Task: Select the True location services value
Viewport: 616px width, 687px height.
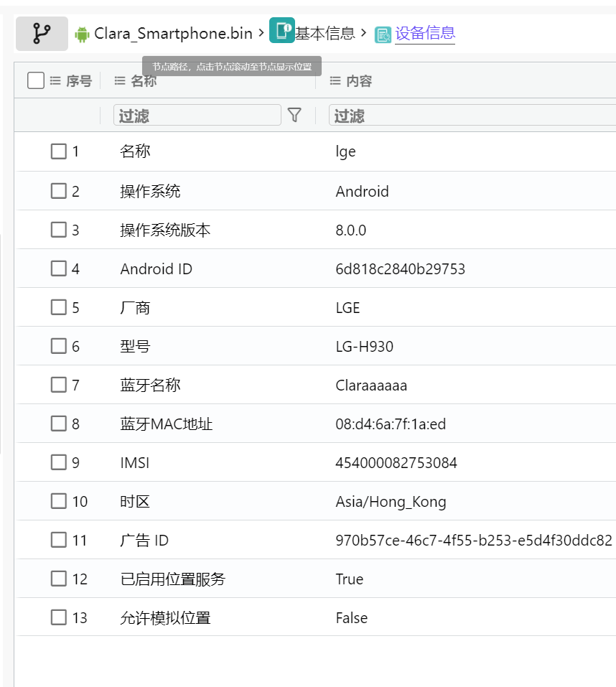Action: (350, 579)
